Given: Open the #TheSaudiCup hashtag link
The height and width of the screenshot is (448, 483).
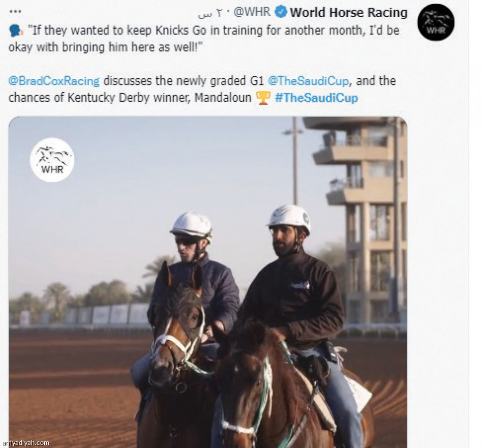Looking at the screenshot, I should coord(316,98).
